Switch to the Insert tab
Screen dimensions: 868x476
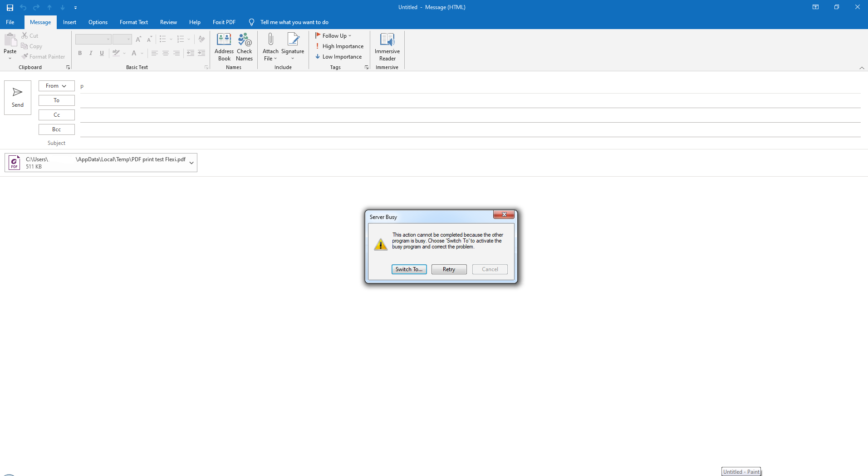coord(69,22)
